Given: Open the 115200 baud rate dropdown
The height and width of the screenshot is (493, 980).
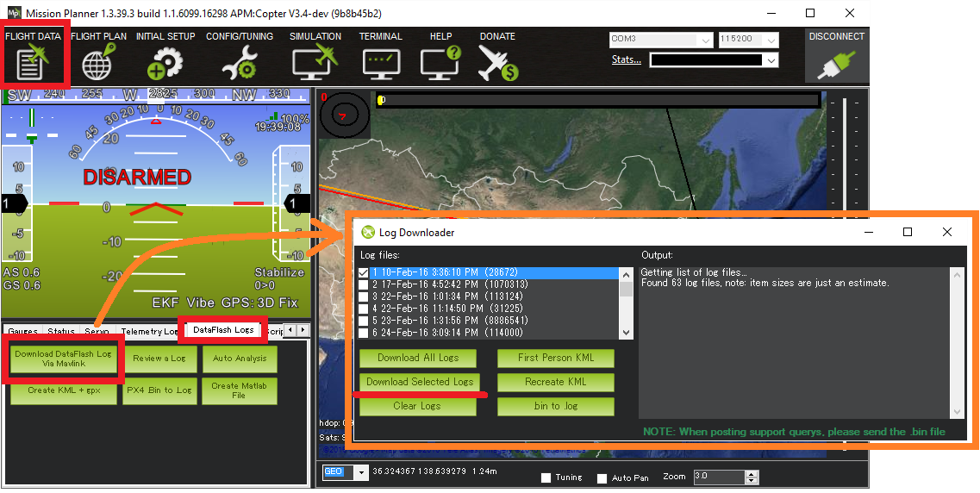Looking at the screenshot, I should coord(771,40).
